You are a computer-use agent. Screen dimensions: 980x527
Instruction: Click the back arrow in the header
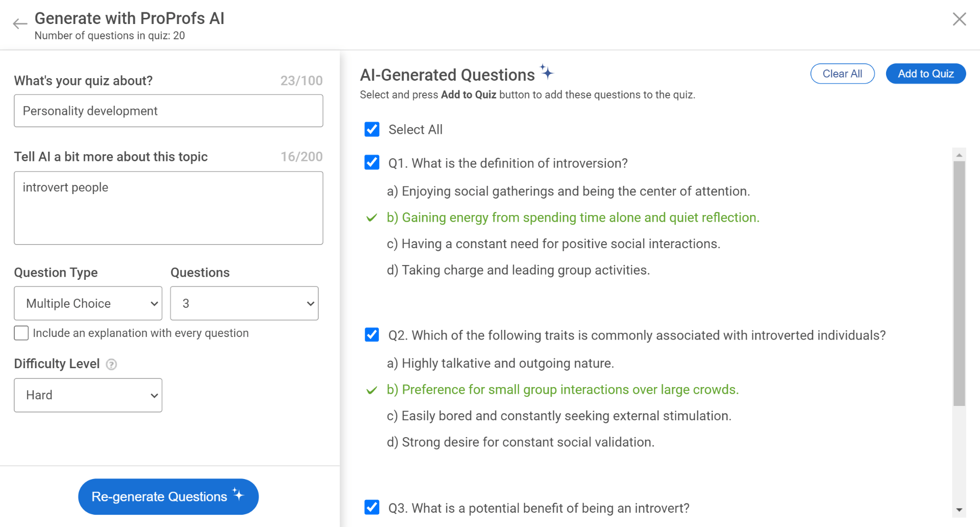(x=19, y=23)
